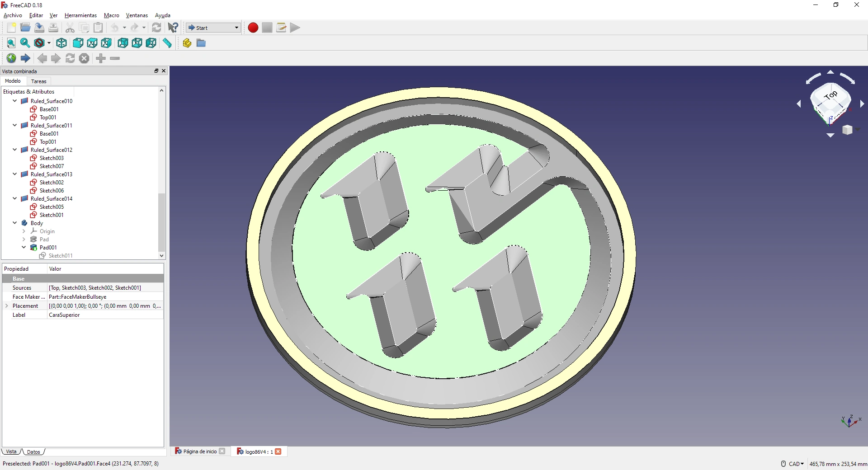
Task: Set rear view cube icon
Action: coord(123,43)
